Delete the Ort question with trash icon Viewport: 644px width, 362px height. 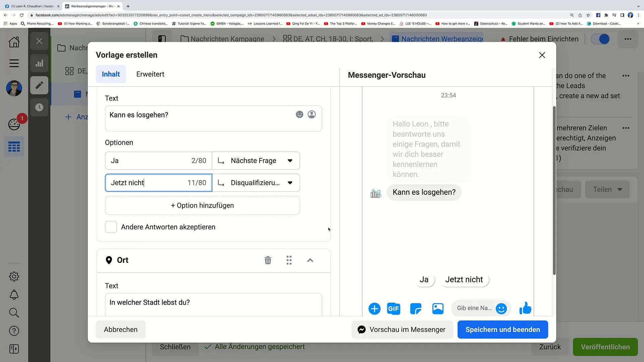pos(268,260)
